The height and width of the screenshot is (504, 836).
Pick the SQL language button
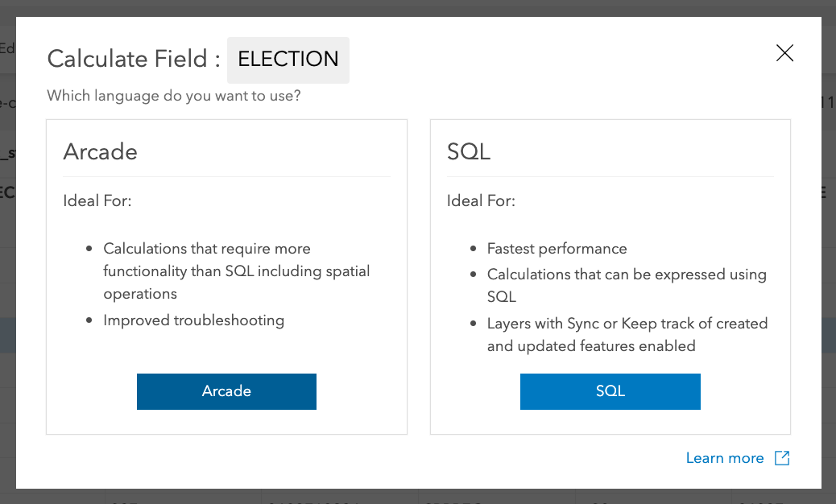click(x=610, y=391)
